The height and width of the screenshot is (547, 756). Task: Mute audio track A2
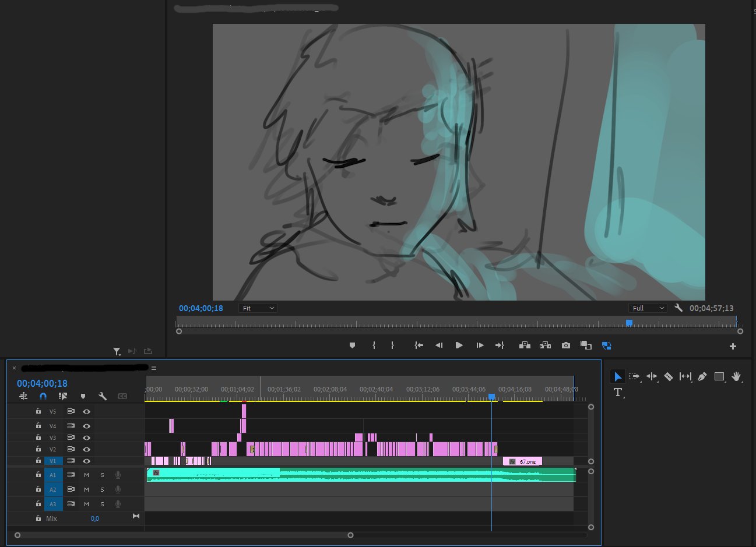86,489
